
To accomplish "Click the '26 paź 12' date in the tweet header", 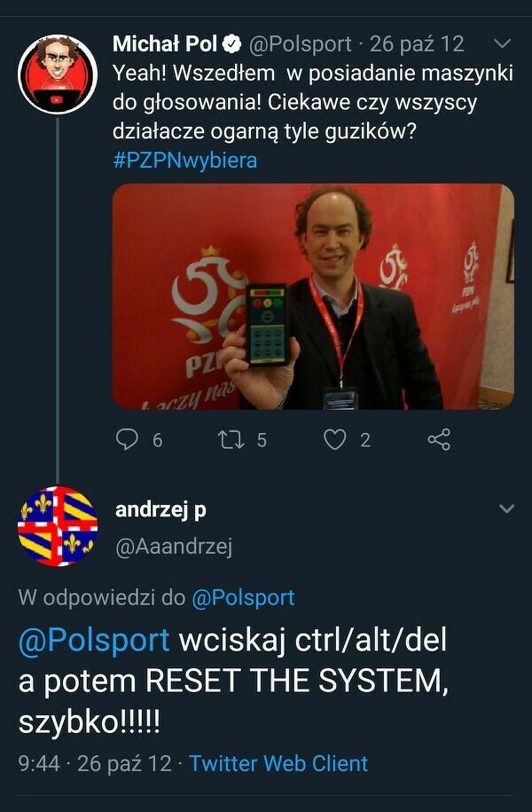I will [417, 44].
